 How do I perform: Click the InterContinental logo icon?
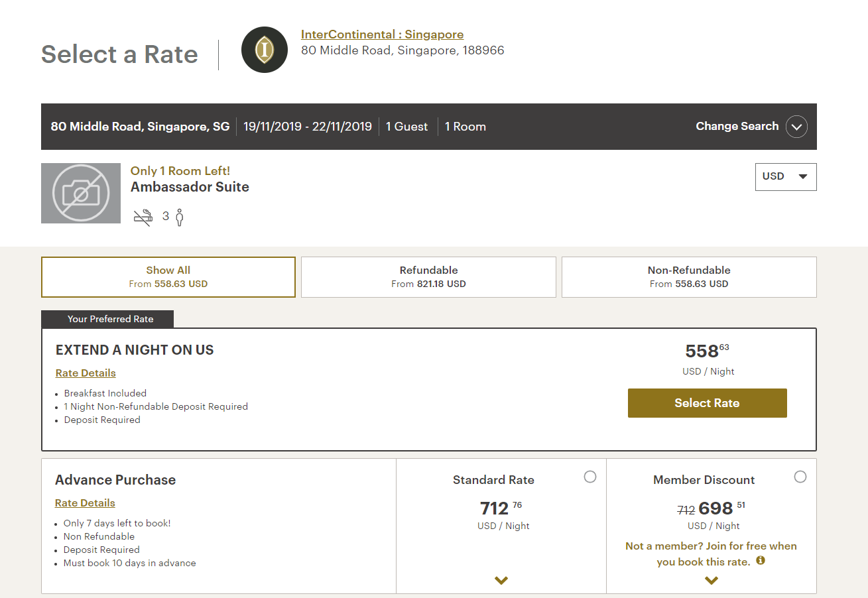[265, 50]
